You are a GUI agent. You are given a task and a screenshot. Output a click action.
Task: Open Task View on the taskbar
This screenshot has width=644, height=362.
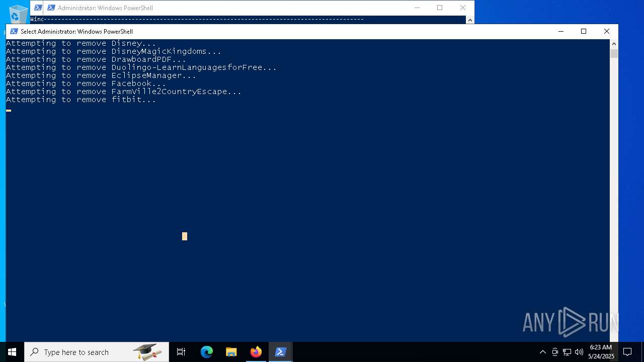pyautogui.click(x=181, y=352)
